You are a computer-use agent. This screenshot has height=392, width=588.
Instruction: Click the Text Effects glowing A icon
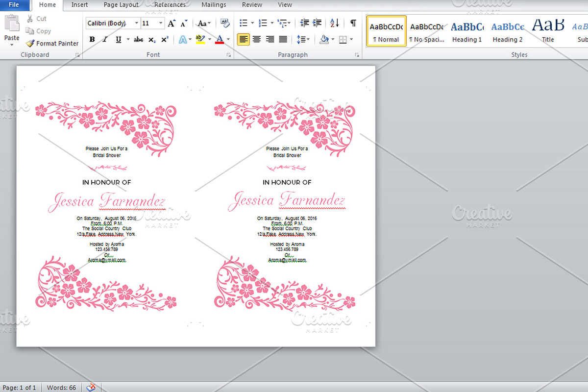click(182, 39)
